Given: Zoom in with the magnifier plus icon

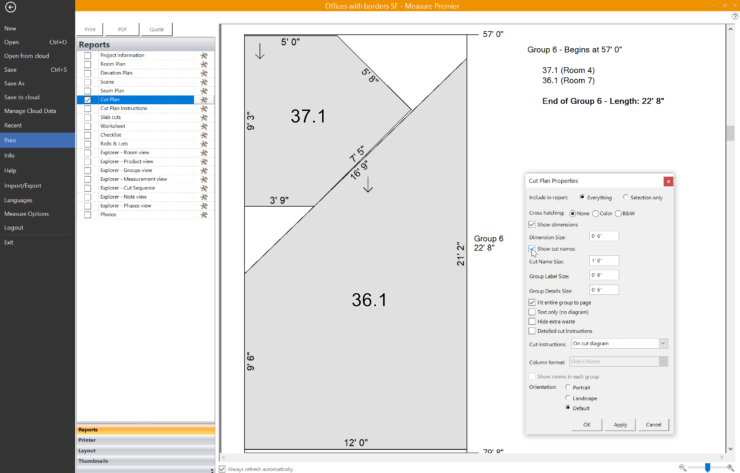Looking at the screenshot, I should 731,467.
